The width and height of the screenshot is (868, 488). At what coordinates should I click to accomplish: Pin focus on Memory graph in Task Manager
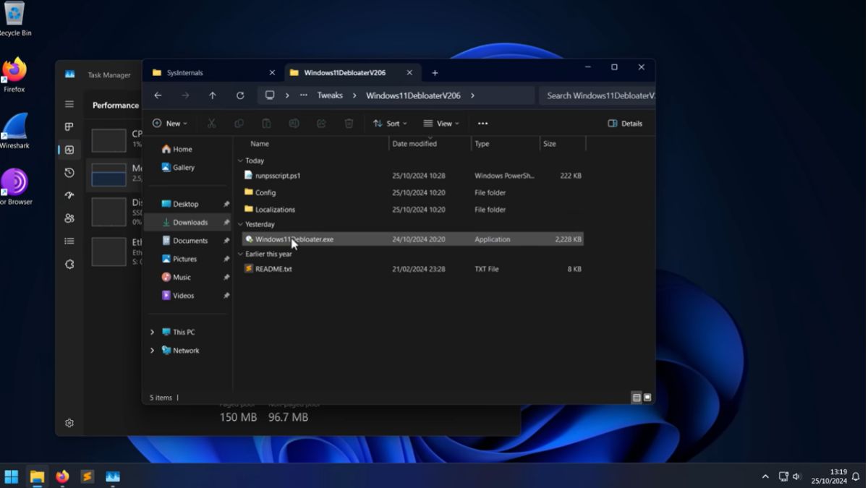[109, 174]
